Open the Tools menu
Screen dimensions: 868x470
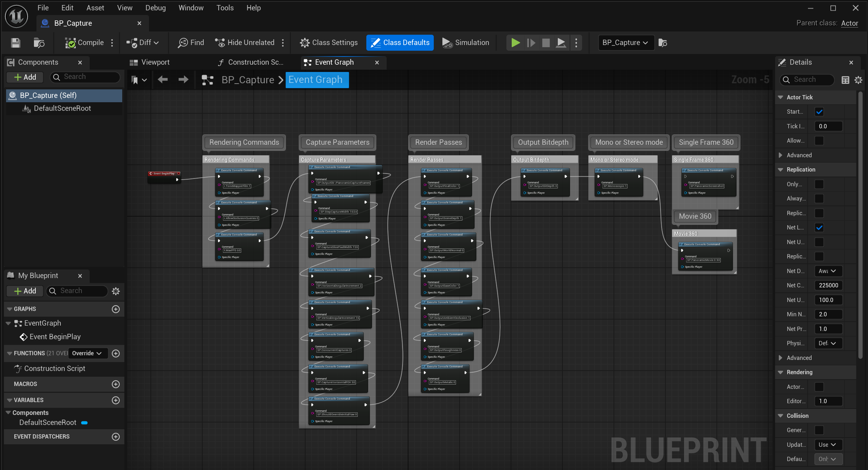tap(225, 8)
